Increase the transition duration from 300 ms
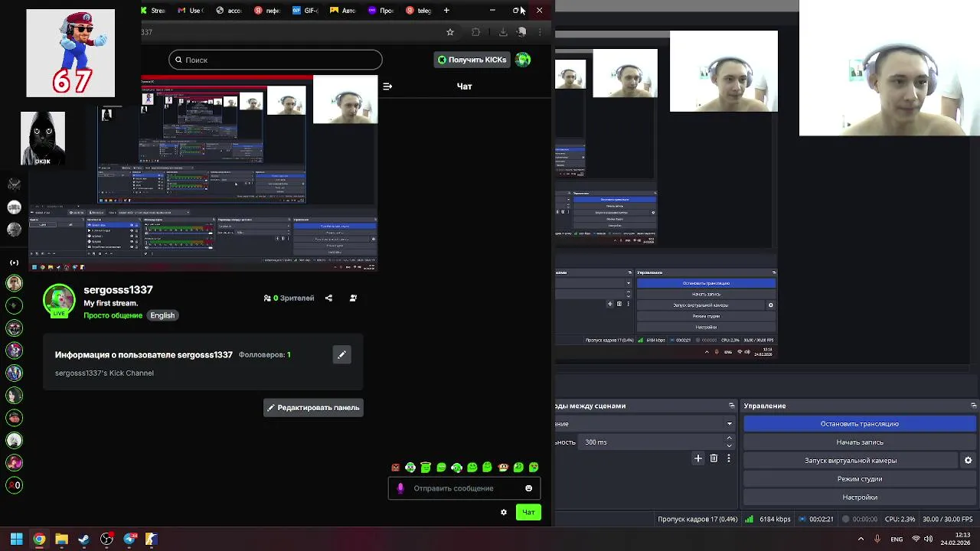The image size is (980, 551). [729, 438]
